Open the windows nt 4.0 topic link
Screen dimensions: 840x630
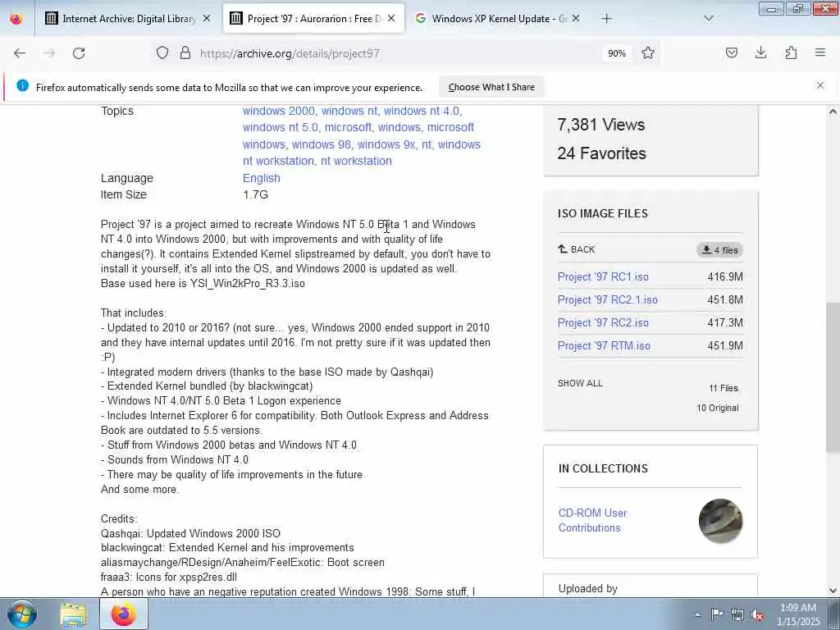click(x=422, y=111)
